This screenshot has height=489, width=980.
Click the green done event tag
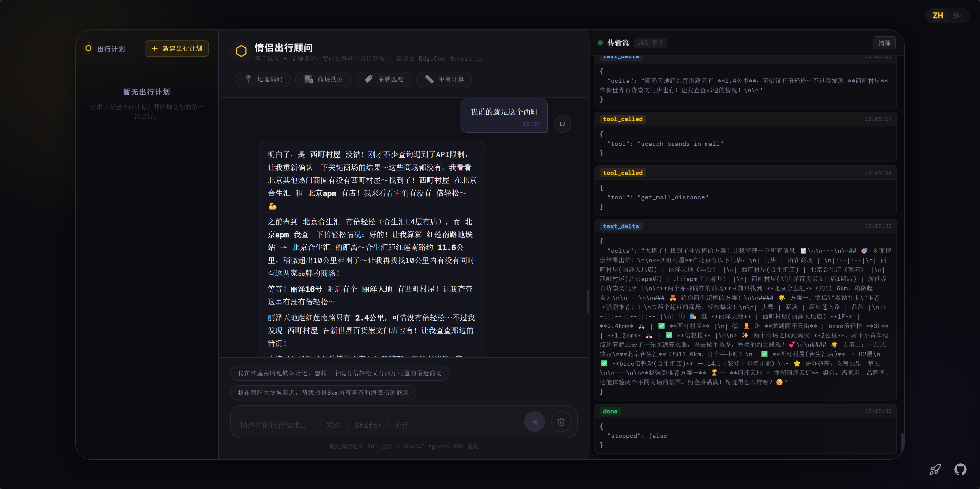click(x=610, y=411)
